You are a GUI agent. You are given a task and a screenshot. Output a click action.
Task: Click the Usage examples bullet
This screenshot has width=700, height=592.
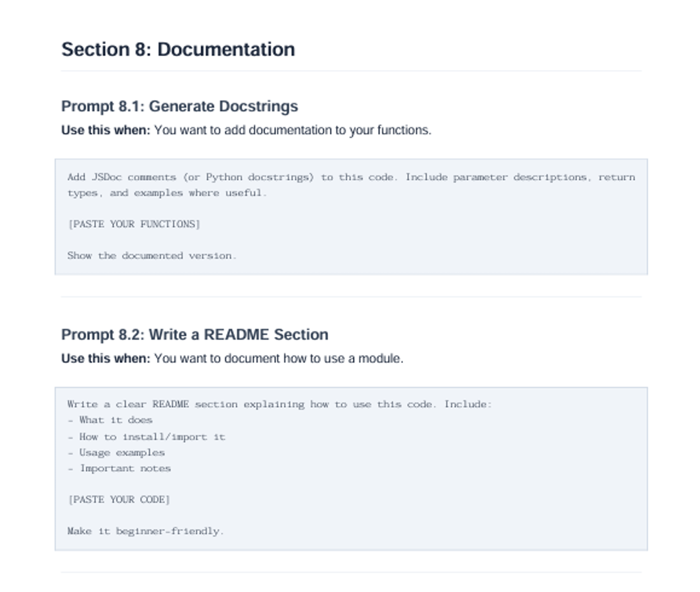pos(116,453)
